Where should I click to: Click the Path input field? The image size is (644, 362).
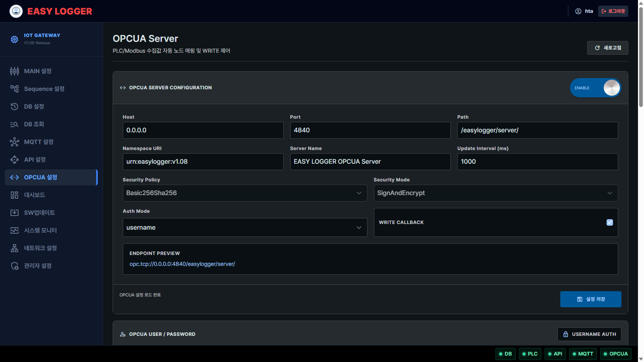coord(538,130)
